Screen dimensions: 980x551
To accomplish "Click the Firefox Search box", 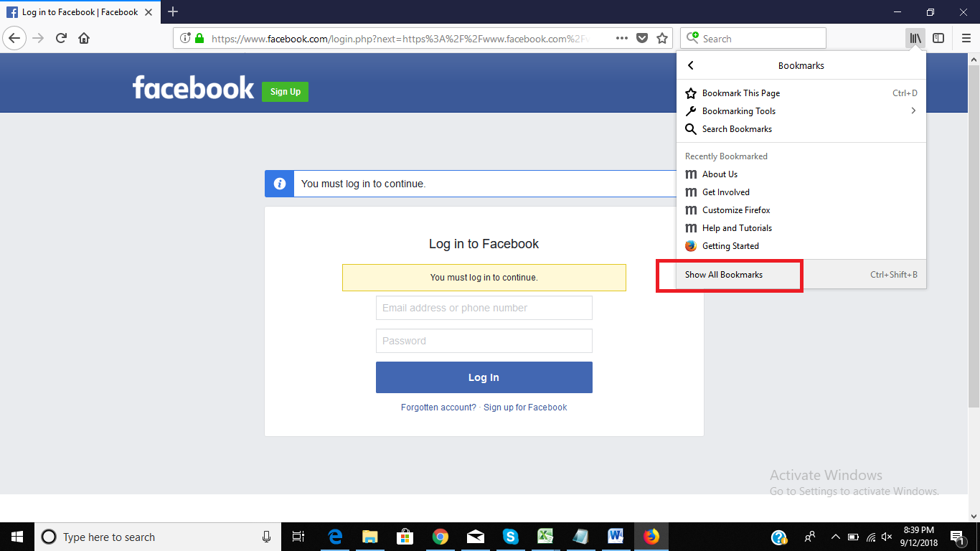I will click(753, 39).
